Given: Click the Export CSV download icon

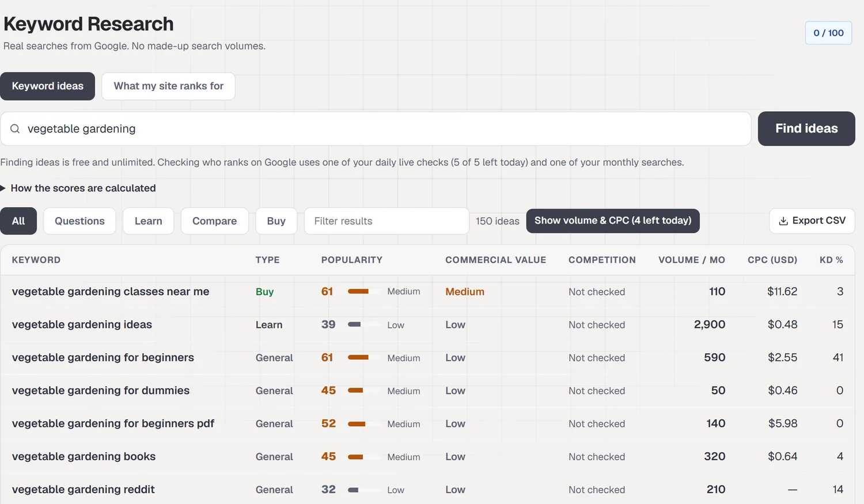Looking at the screenshot, I should 783,221.
